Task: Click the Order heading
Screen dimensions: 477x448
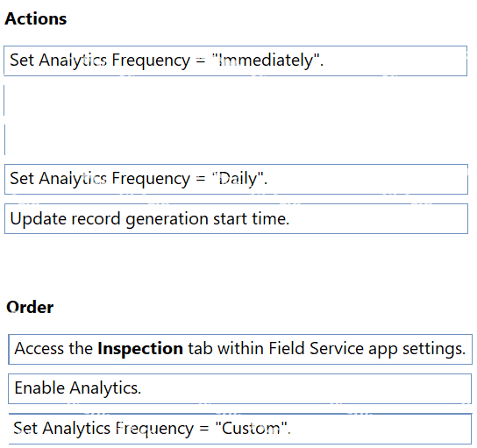Action: tap(30, 307)
